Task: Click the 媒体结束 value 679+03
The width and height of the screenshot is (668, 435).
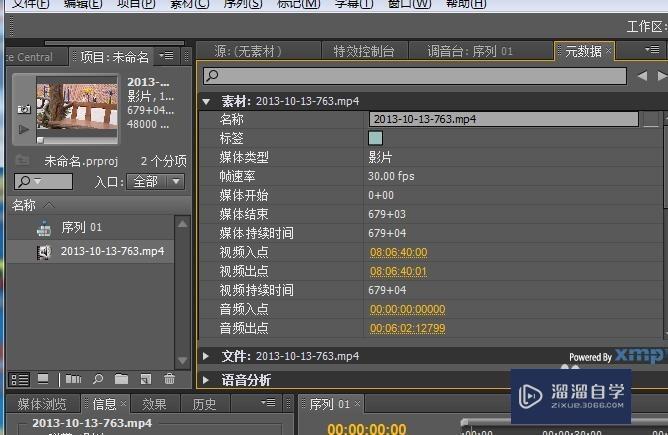Action: 387,214
